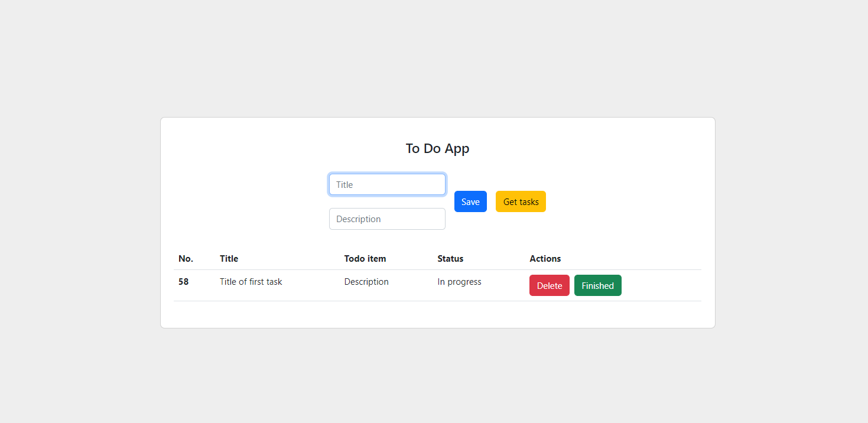868x423 pixels.
Task: Click the Title input field
Action: [387, 184]
